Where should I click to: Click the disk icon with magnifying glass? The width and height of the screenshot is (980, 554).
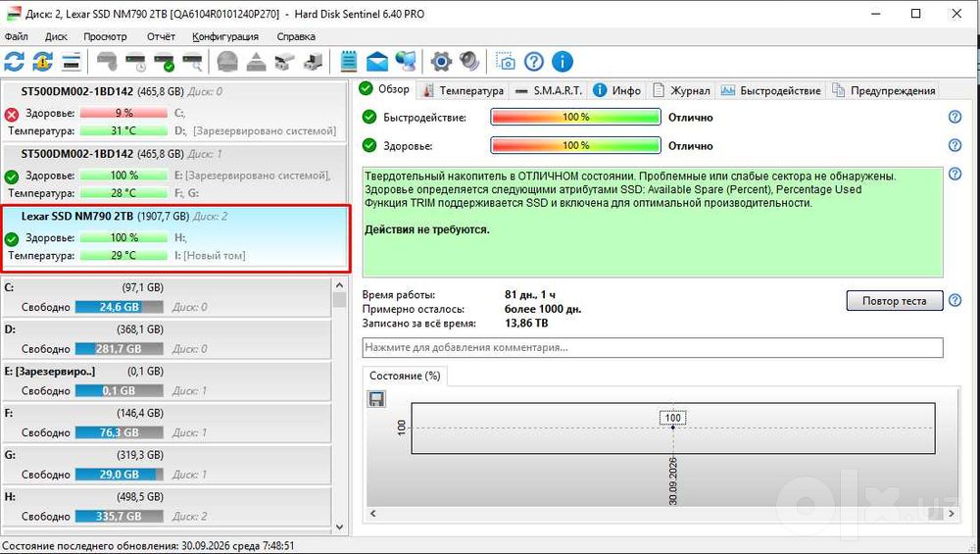[192, 61]
